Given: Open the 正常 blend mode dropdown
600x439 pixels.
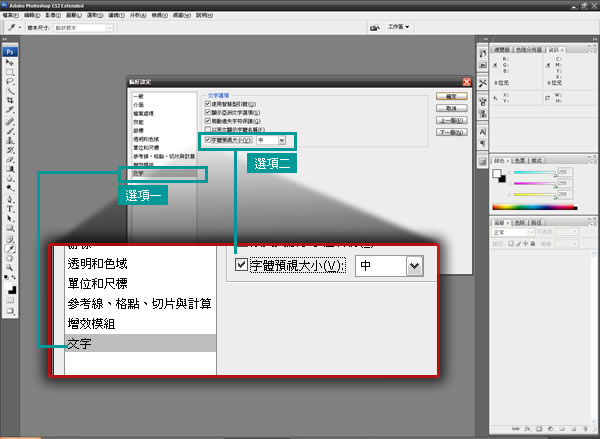Looking at the screenshot, I should (x=513, y=232).
